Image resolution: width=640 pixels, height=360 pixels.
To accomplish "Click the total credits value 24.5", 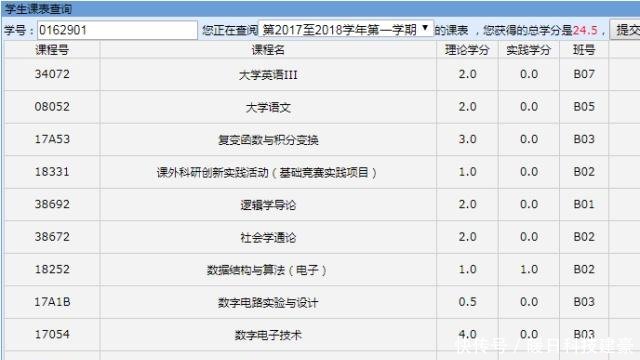I will [x=585, y=30].
